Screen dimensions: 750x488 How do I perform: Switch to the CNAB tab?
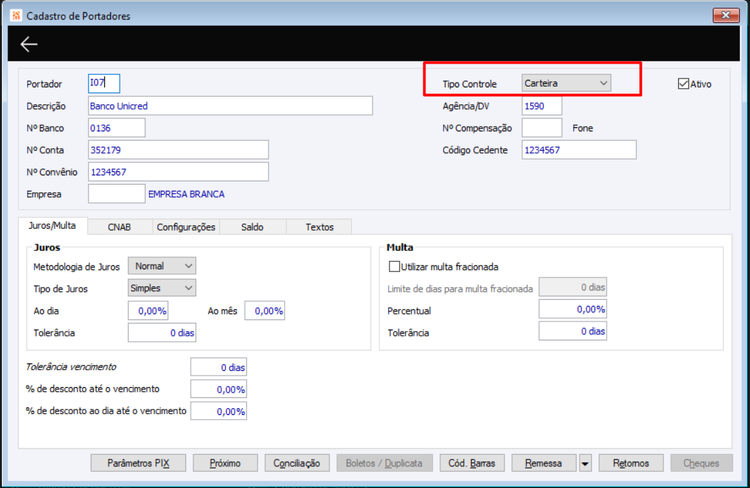[x=119, y=227]
